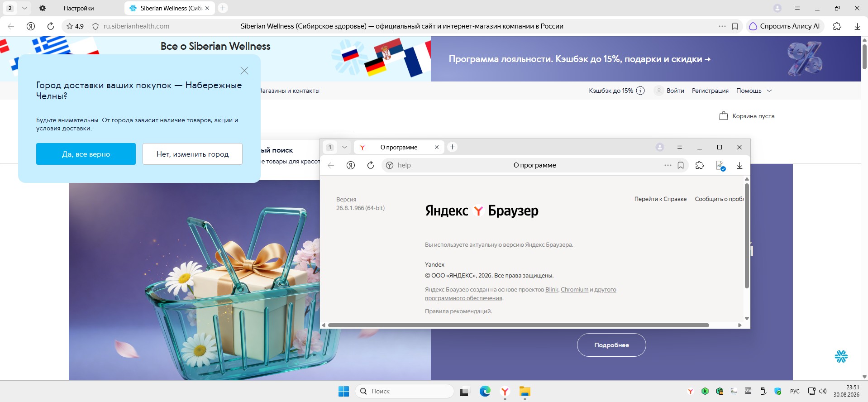
Task: Switch to the Настройки tab
Action: point(79,8)
